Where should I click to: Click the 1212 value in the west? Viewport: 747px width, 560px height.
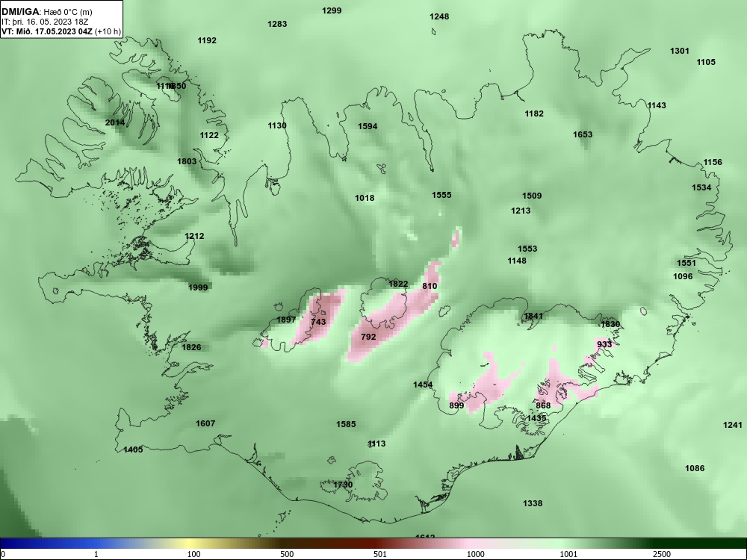pyautogui.click(x=194, y=236)
